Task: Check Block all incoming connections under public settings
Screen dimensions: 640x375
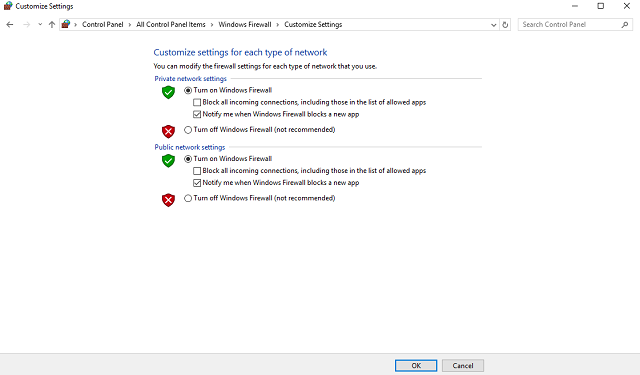Action: tap(197, 171)
